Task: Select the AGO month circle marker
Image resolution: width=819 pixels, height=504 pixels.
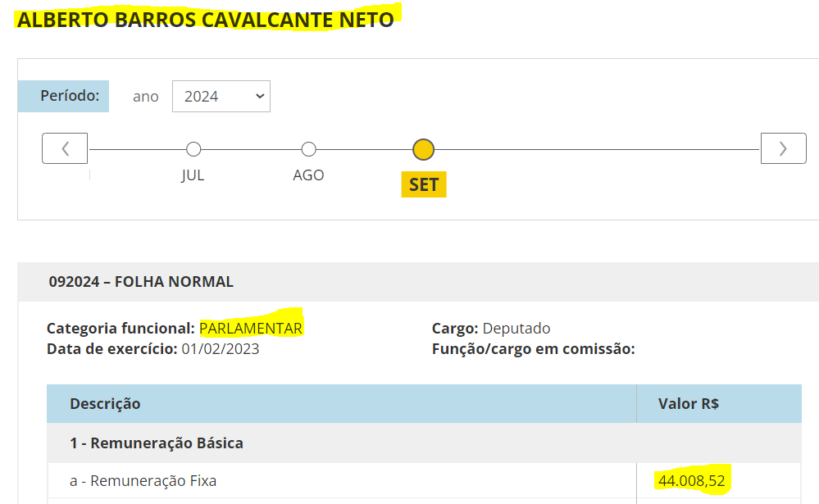Action: (x=308, y=149)
